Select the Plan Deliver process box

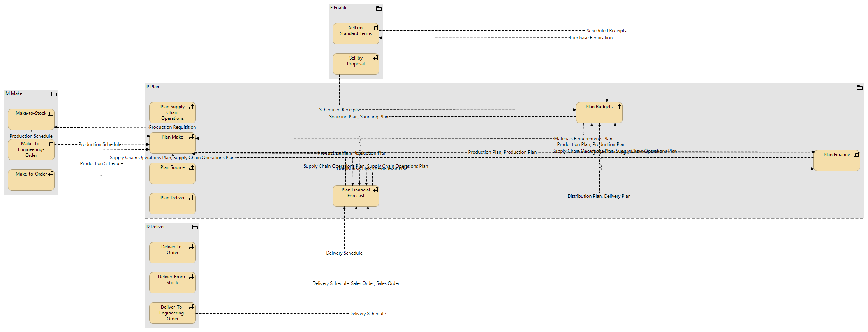[x=172, y=206]
